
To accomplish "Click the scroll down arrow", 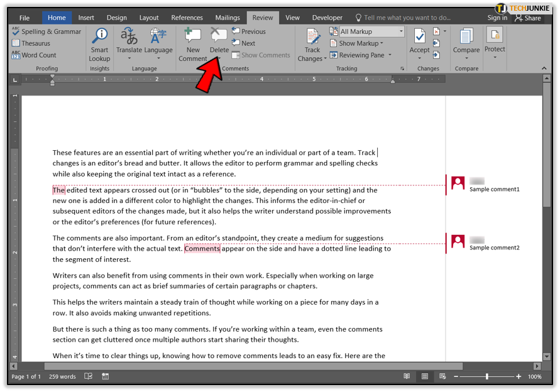I will pos(546,356).
